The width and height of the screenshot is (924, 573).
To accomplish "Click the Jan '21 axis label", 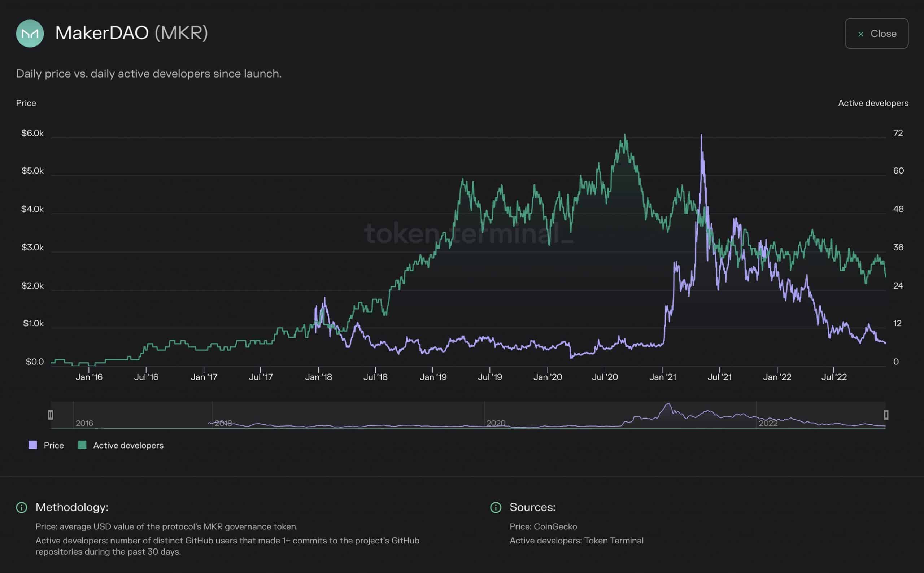I will pyautogui.click(x=662, y=377).
